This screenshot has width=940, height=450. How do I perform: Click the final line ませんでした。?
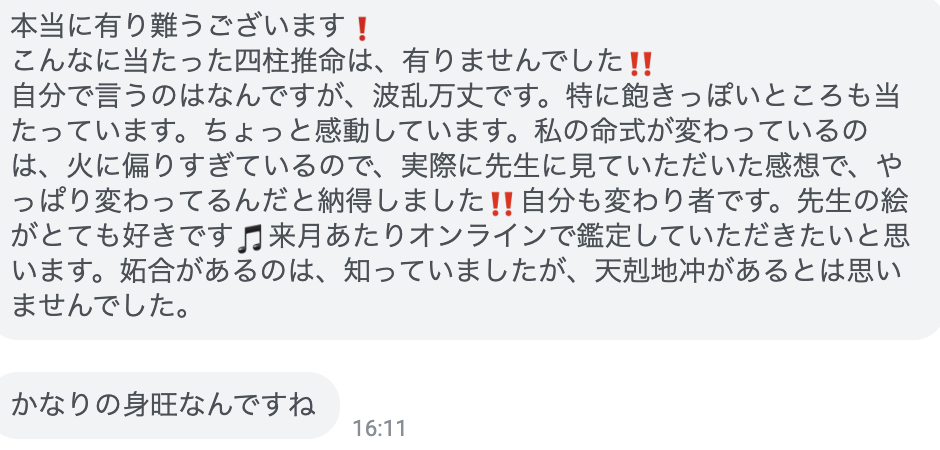point(101,308)
